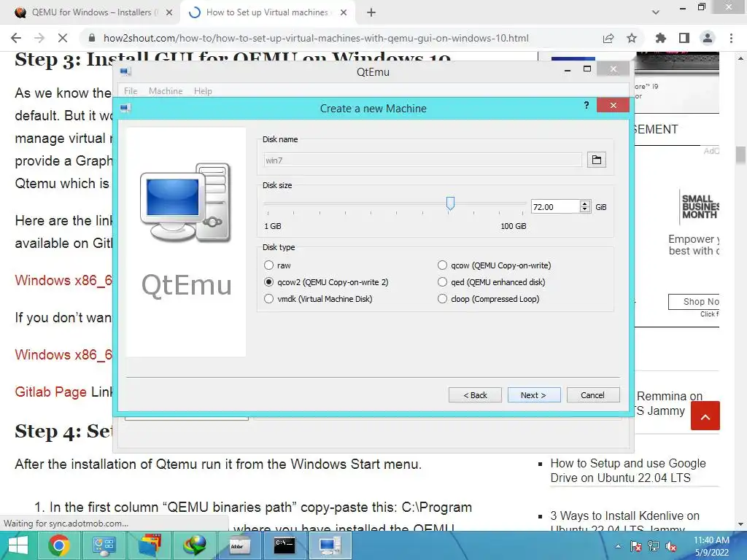Click the Cancel button
This screenshot has width=747, height=560.
click(x=592, y=395)
